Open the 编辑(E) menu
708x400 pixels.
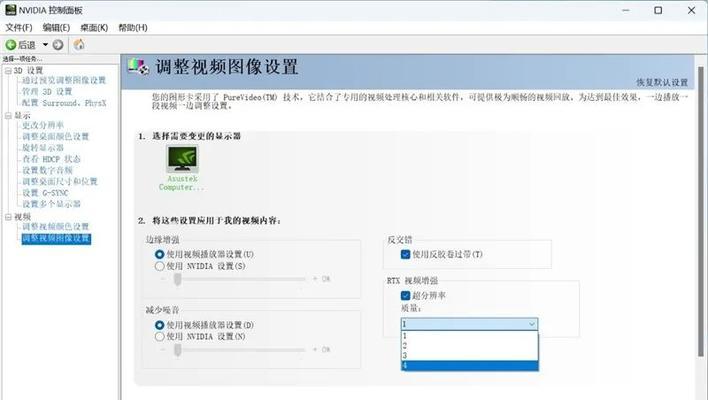point(56,28)
